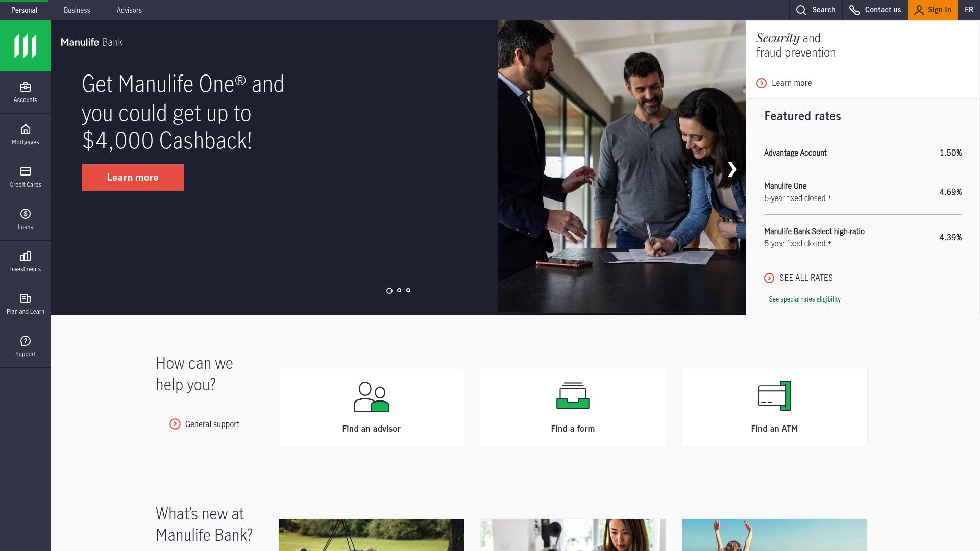Click the Sign In label

[x=940, y=10]
